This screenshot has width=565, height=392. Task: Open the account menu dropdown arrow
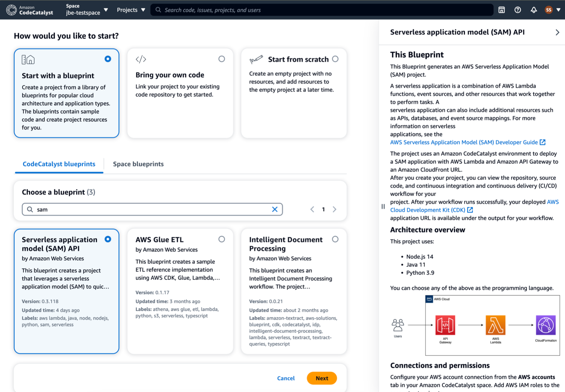[559, 10]
